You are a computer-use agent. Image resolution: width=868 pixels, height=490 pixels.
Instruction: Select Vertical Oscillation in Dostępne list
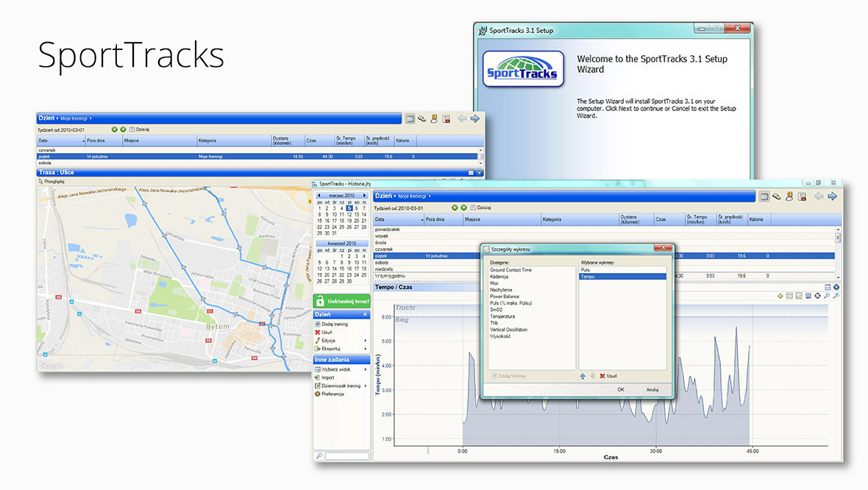click(508, 330)
